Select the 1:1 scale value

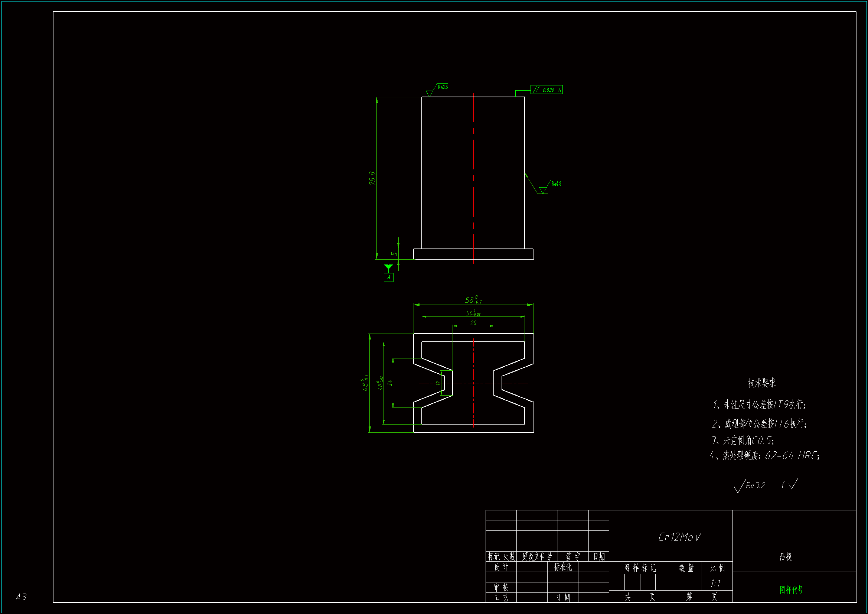[715, 584]
